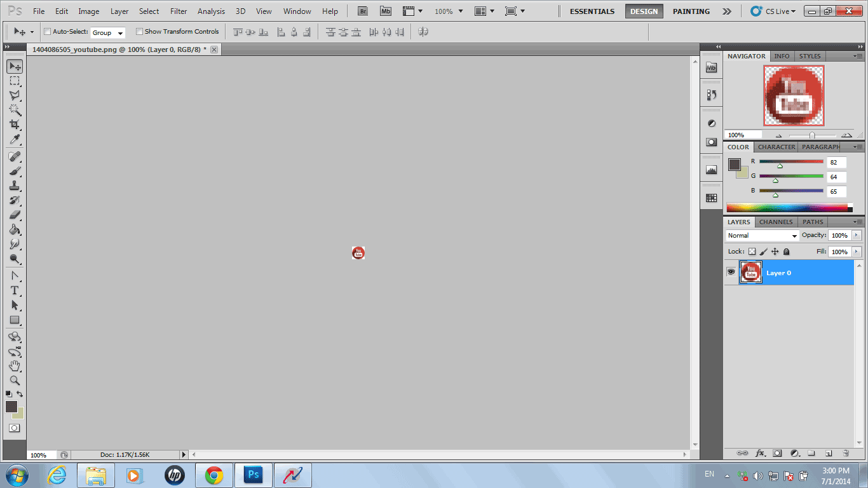
Task: Open the blending mode dropdown showing Normal
Action: pyautogui.click(x=761, y=235)
